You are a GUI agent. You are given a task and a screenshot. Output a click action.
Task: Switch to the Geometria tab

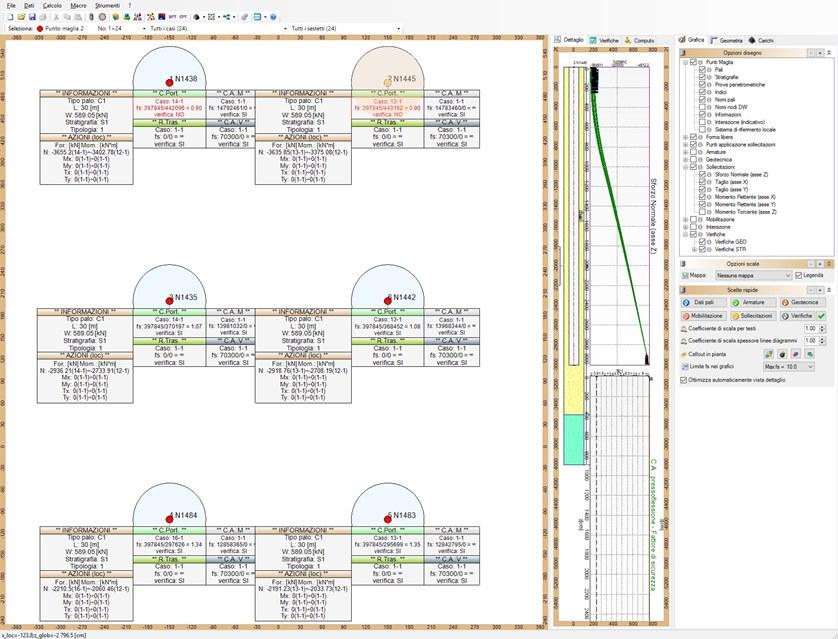pyautogui.click(x=730, y=42)
